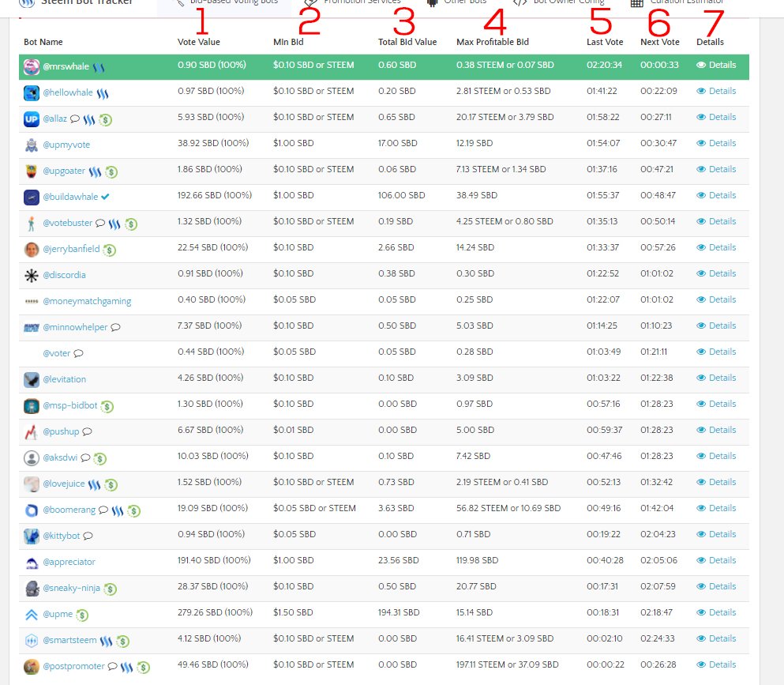Image resolution: width=784 pixels, height=685 pixels.
Task: Click the @pushup chart avatar
Action: (31, 432)
